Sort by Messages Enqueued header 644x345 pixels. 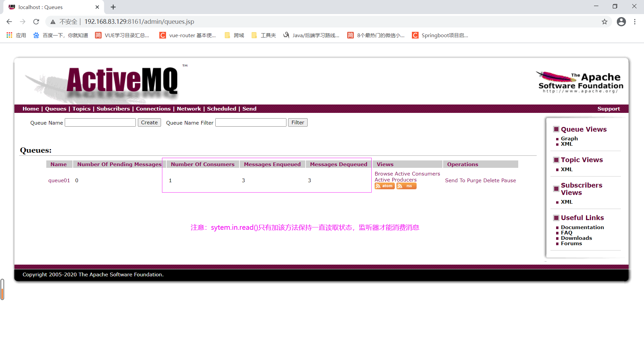[x=272, y=164]
